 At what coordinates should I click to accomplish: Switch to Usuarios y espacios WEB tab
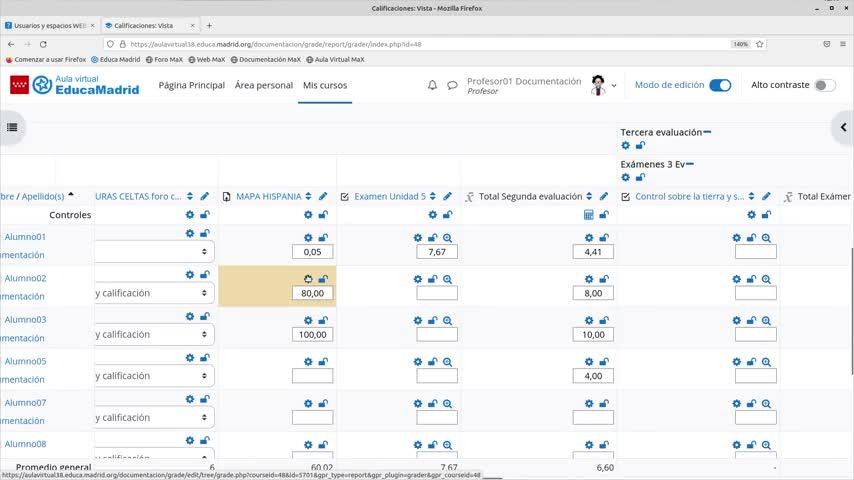pos(50,26)
